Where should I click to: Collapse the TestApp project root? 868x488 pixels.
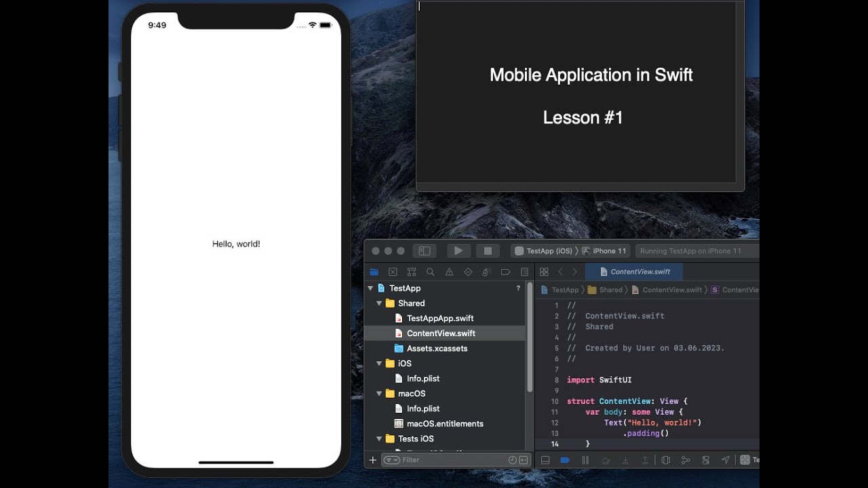click(x=371, y=288)
